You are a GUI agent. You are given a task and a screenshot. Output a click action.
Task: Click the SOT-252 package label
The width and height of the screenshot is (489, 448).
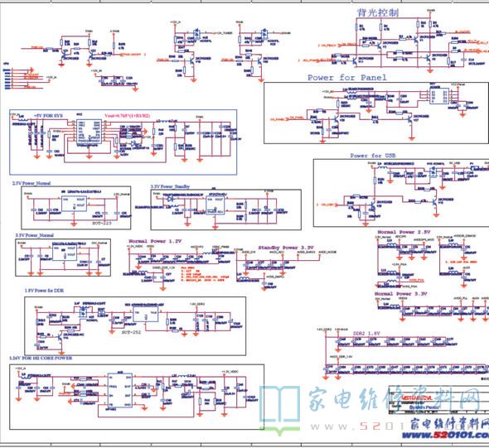pos(131,332)
